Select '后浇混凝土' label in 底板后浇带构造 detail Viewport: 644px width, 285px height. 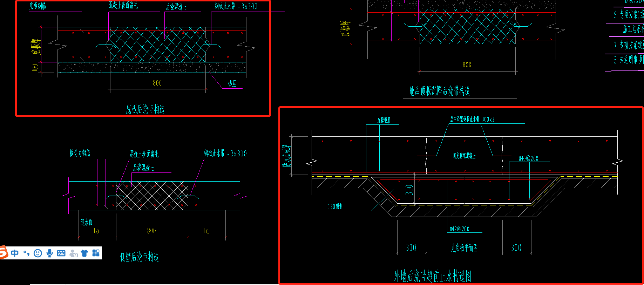(x=176, y=7)
